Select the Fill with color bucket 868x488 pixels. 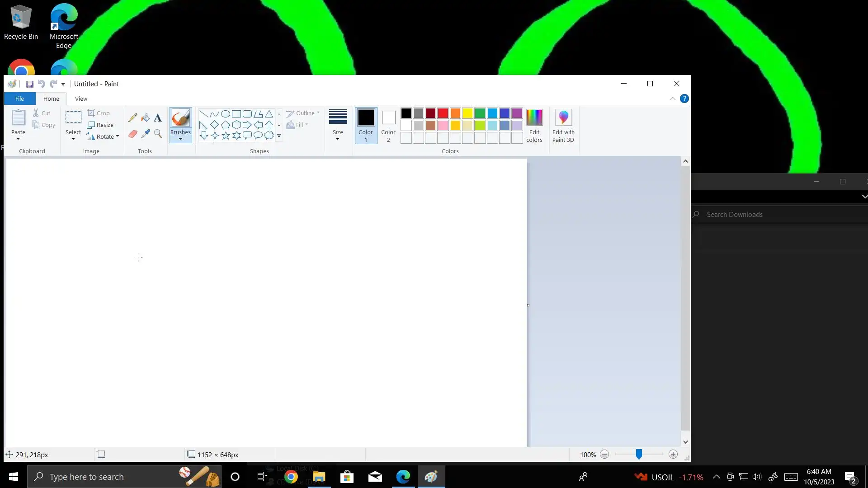click(145, 118)
